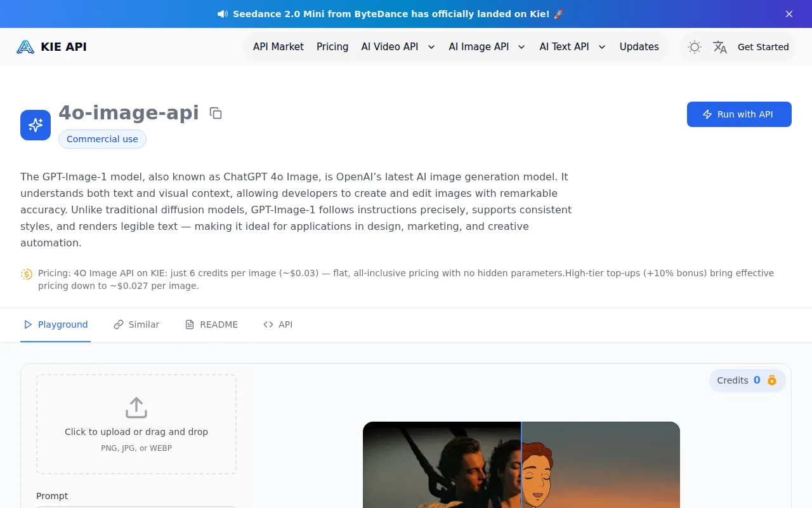Go to the Pricing page
The image size is (812, 508).
click(332, 47)
